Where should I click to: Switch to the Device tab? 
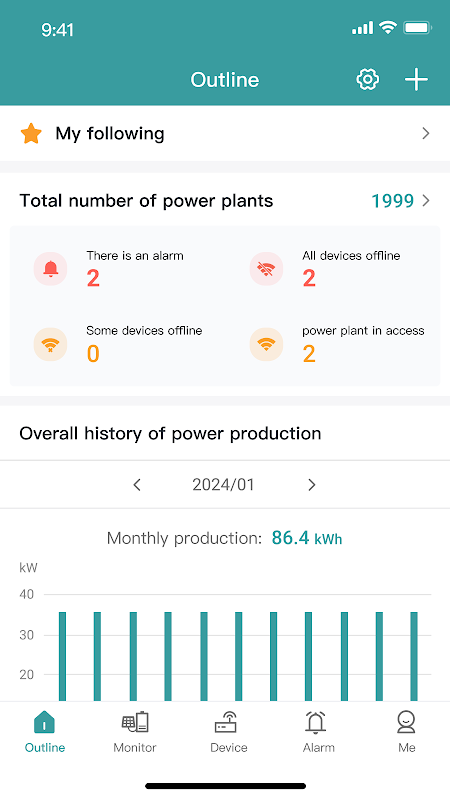pyautogui.click(x=229, y=732)
